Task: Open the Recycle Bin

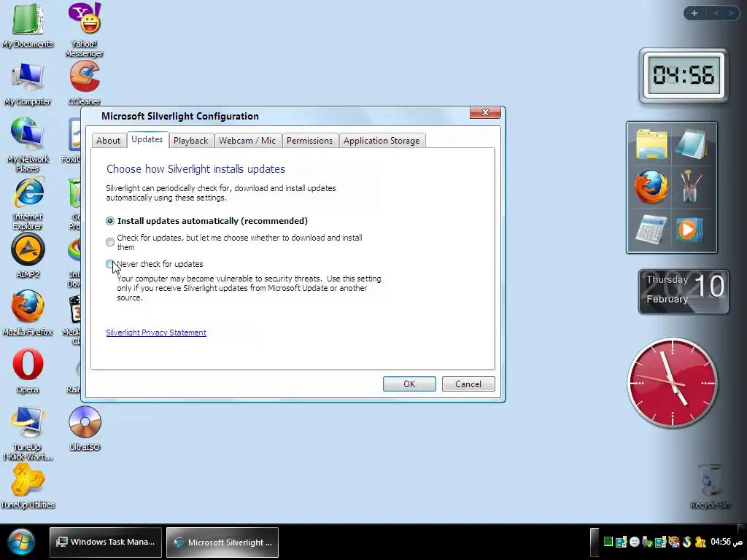Action: [x=710, y=486]
